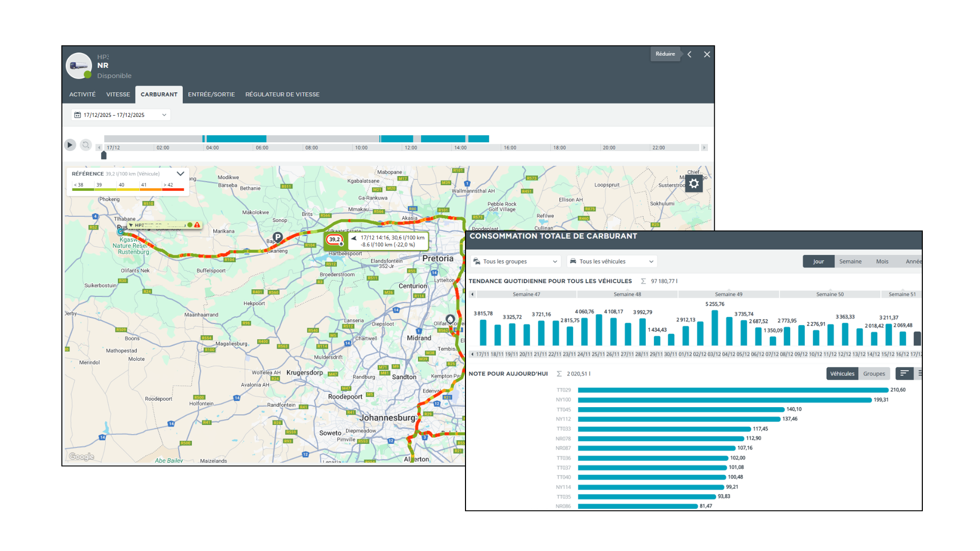The image size is (980, 551).
Task: Open the Tous les groupes dropdown
Action: (x=515, y=261)
